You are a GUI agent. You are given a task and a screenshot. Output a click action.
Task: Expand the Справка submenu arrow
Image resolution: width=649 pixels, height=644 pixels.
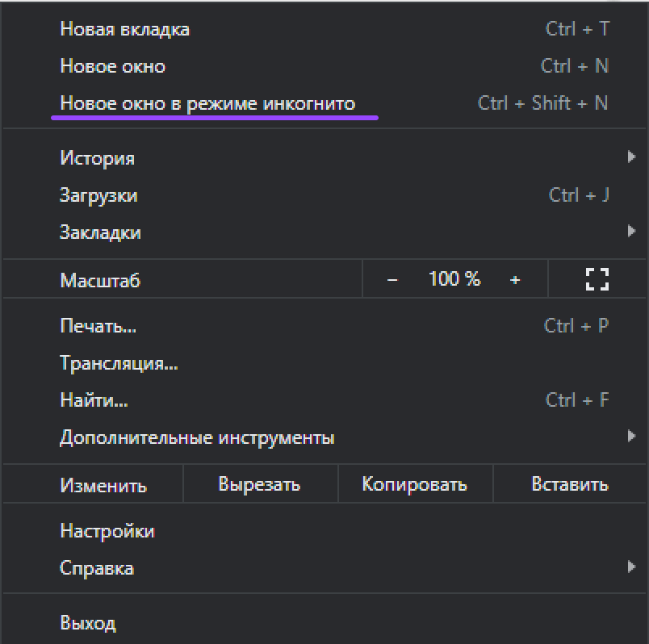(631, 567)
